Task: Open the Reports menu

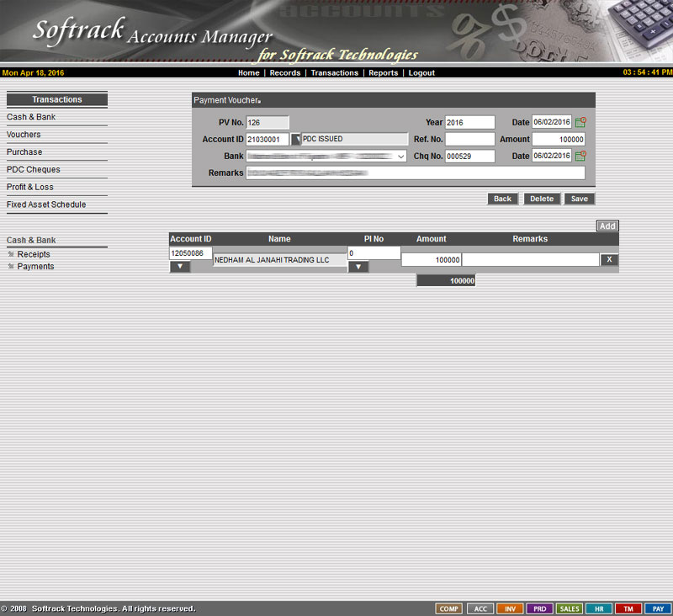Action: pyautogui.click(x=383, y=73)
